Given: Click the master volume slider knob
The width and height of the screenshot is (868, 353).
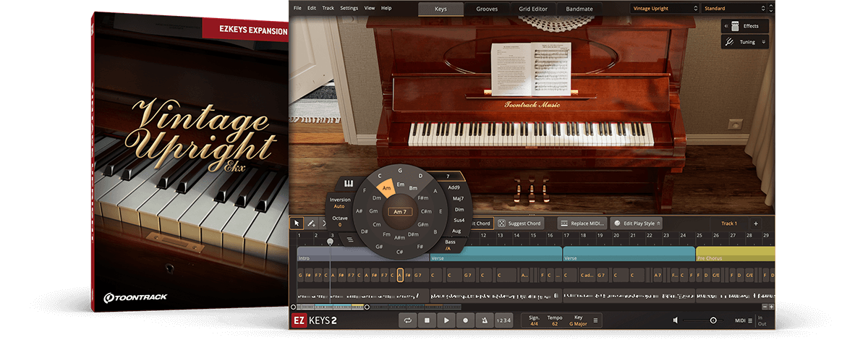Looking at the screenshot, I should coord(713,320).
